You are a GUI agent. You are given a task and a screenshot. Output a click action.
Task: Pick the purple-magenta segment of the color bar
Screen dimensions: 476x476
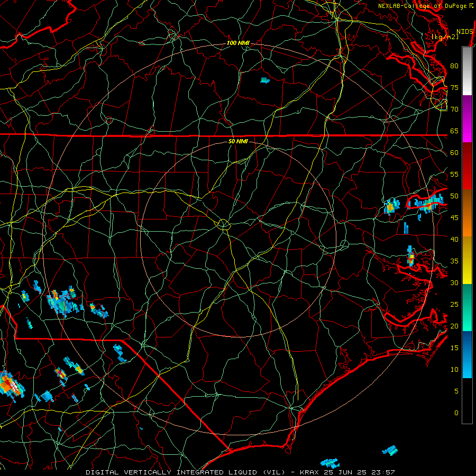467,118
